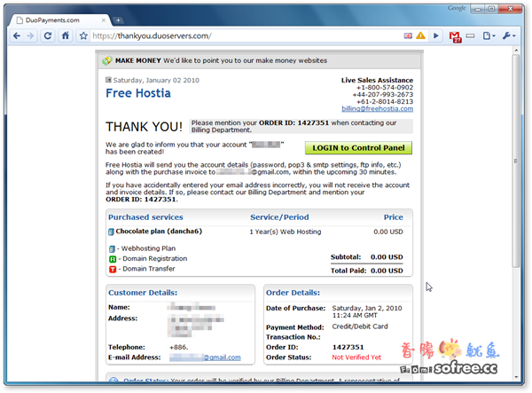
Task: Click the vertical scrollbar thumb
Action: point(516,161)
